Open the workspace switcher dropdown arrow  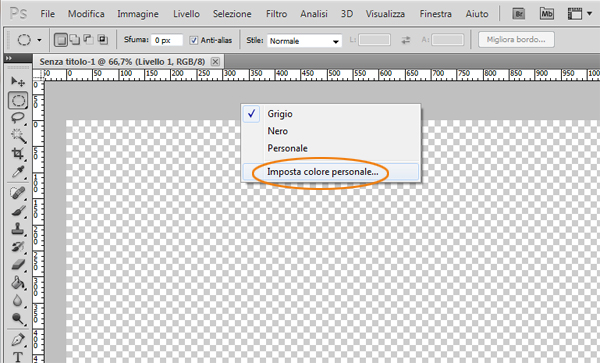[x=590, y=14]
